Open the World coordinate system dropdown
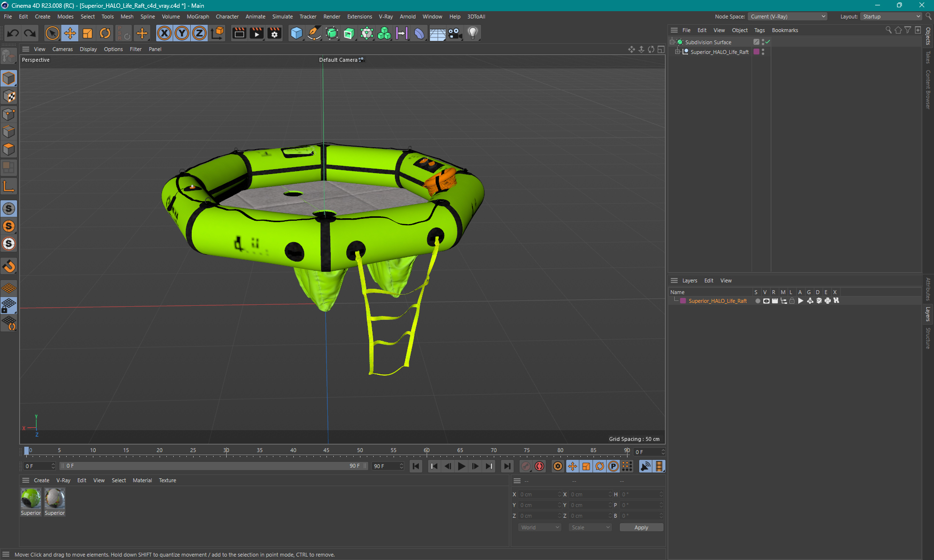The height and width of the screenshot is (560, 934). tap(539, 527)
